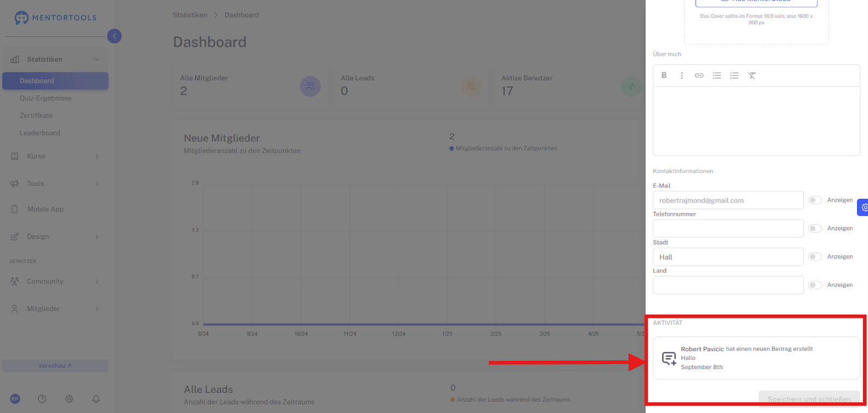Image resolution: width=868 pixels, height=413 pixels.
Task: Expand the Community menu chevron
Action: coord(97,281)
